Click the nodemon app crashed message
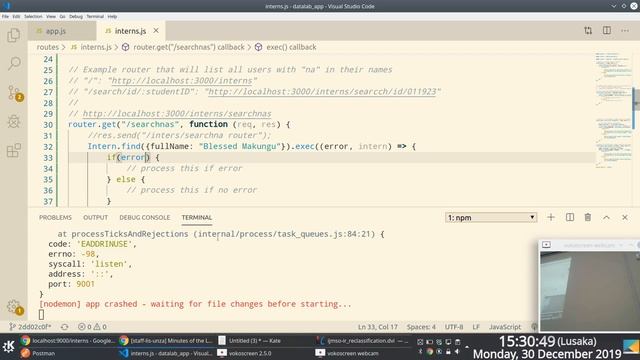This screenshot has width=640, height=360. [x=195, y=304]
